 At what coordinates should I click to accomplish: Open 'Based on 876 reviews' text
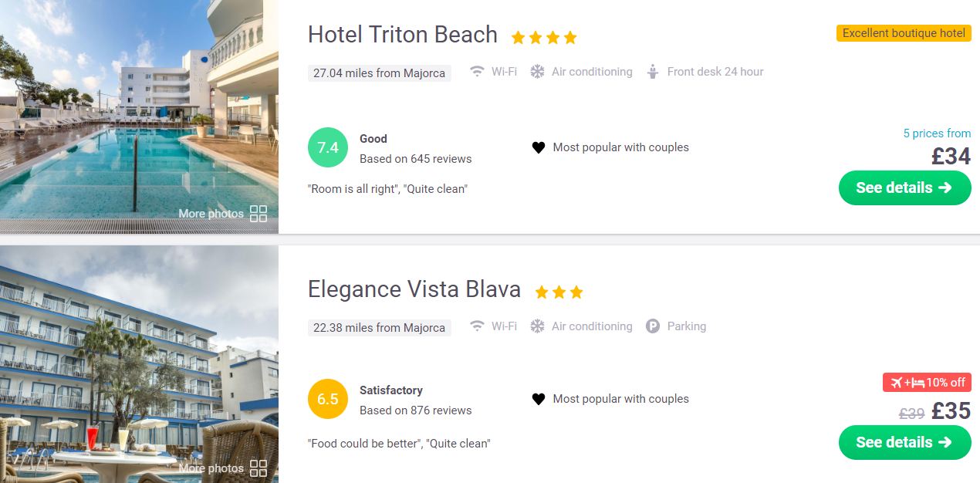[x=415, y=410]
